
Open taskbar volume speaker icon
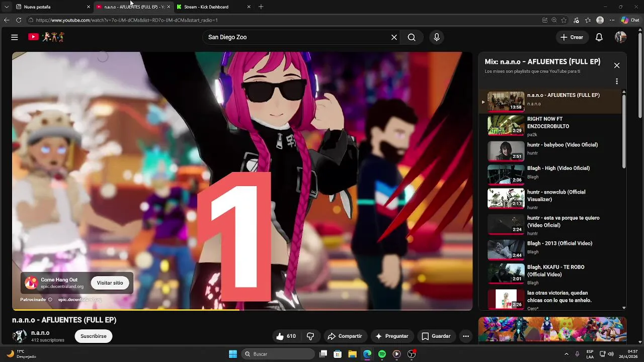click(611, 354)
